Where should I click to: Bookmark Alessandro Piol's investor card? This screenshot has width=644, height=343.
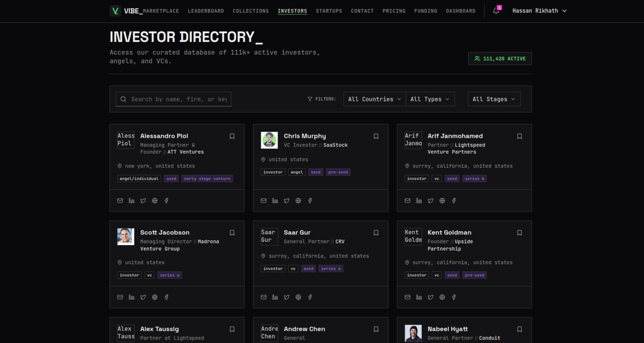232,136
